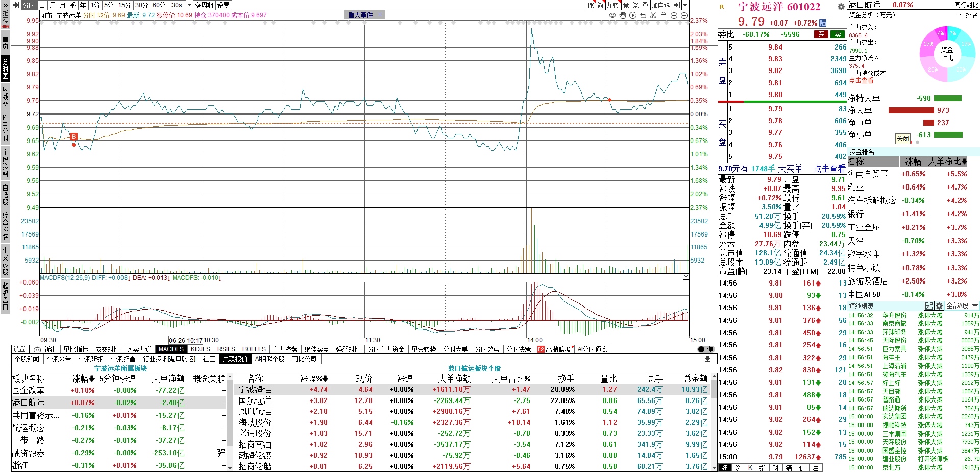
Task: Click the 陆 stock connect badge
Action: click(823, 23)
